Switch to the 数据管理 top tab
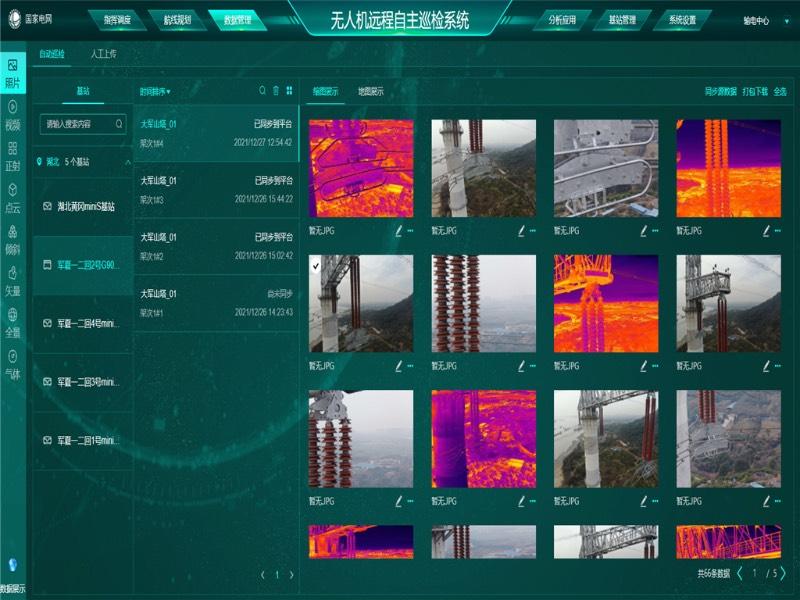The image size is (800, 600). 237,20
